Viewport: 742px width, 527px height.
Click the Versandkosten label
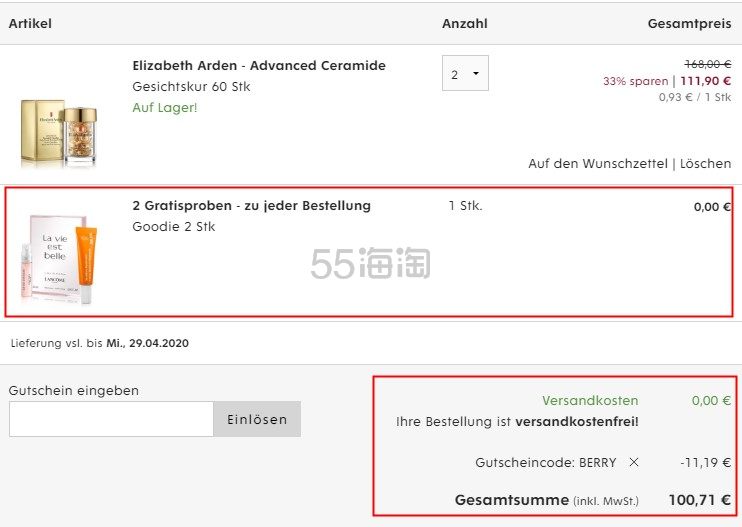coord(590,401)
